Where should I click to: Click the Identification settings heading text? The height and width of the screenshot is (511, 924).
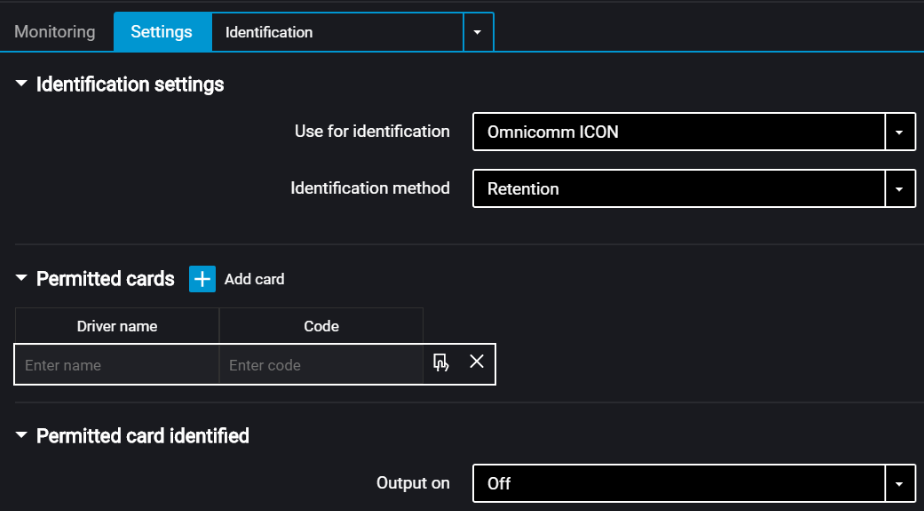[x=130, y=84]
